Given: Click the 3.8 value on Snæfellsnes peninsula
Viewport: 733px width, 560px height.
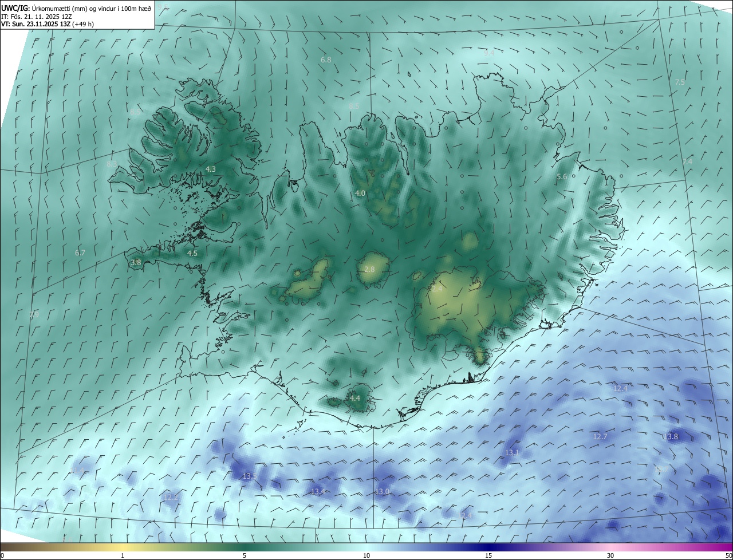Looking at the screenshot, I should point(136,262).
